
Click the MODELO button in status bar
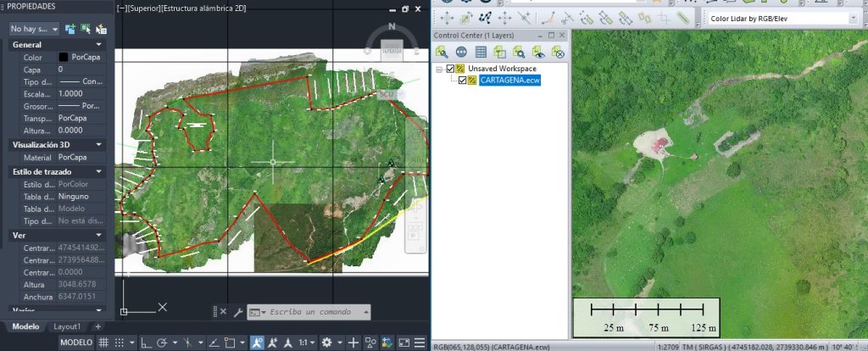pyautogui.click(x=75, y=343)
